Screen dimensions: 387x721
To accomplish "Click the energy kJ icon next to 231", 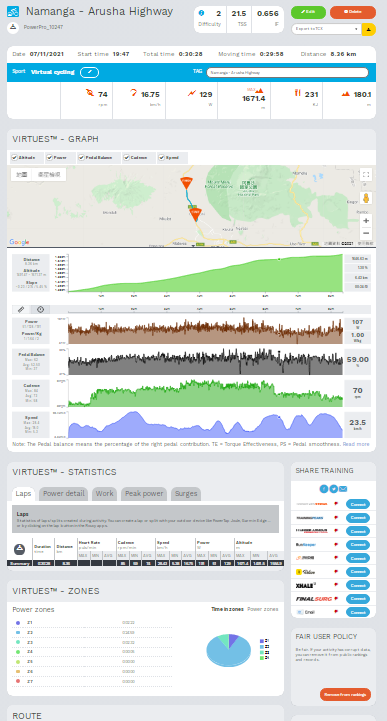I will 297,93.
